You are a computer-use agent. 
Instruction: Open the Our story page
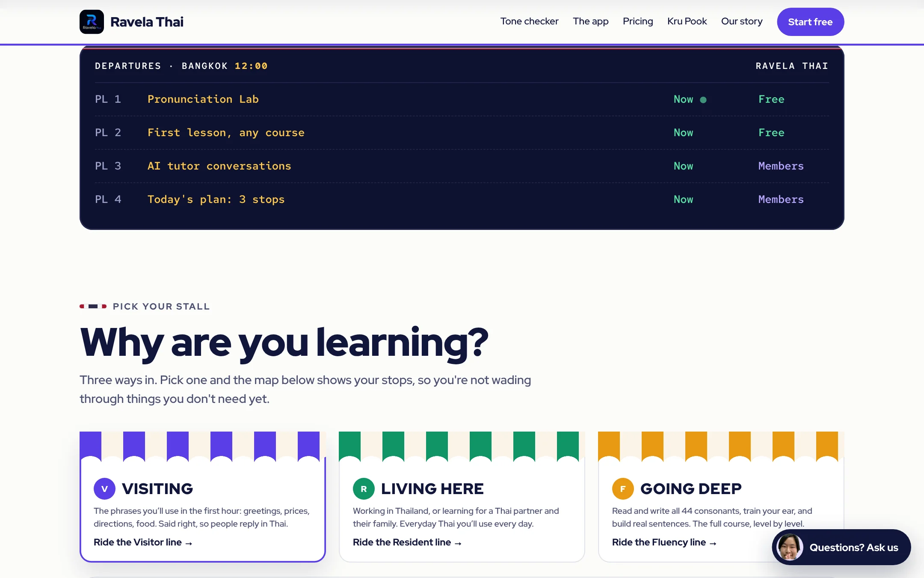(742, 21)
